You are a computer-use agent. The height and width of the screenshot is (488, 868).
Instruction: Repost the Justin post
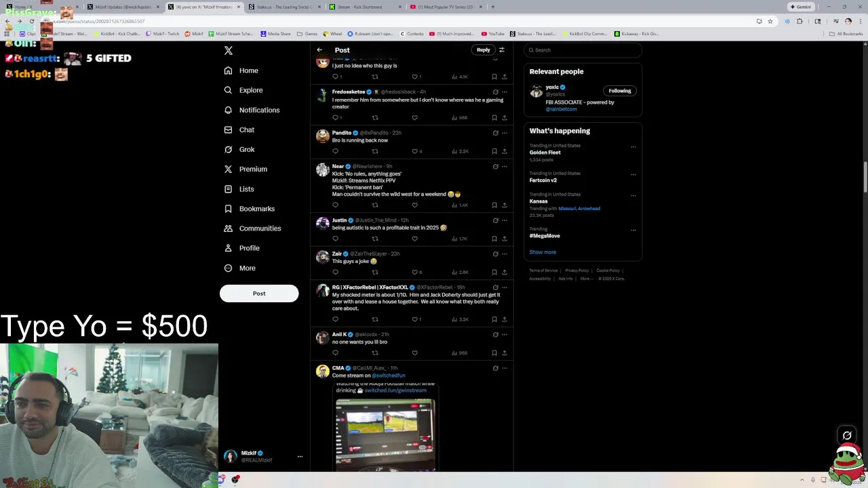point(375,239)
